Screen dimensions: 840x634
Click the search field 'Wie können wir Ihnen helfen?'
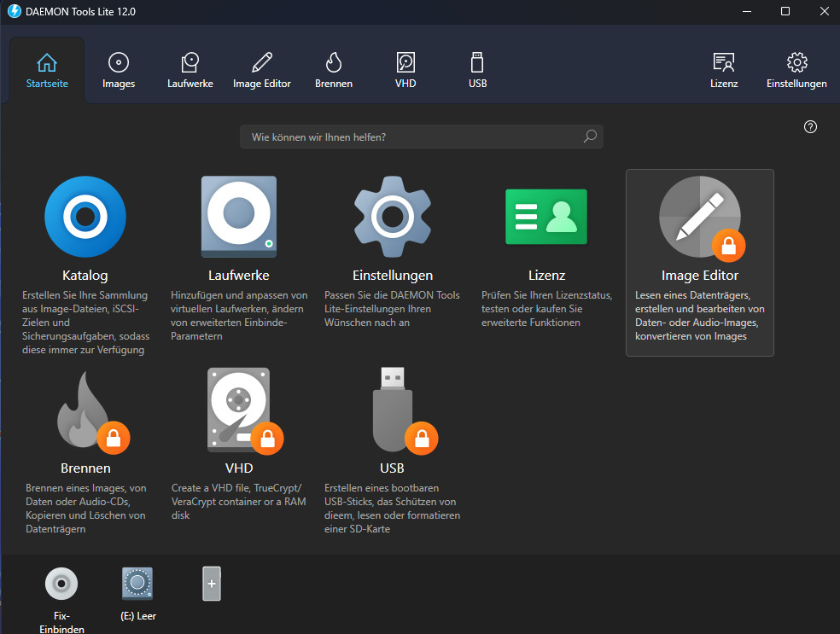click(x=410, y=137)
